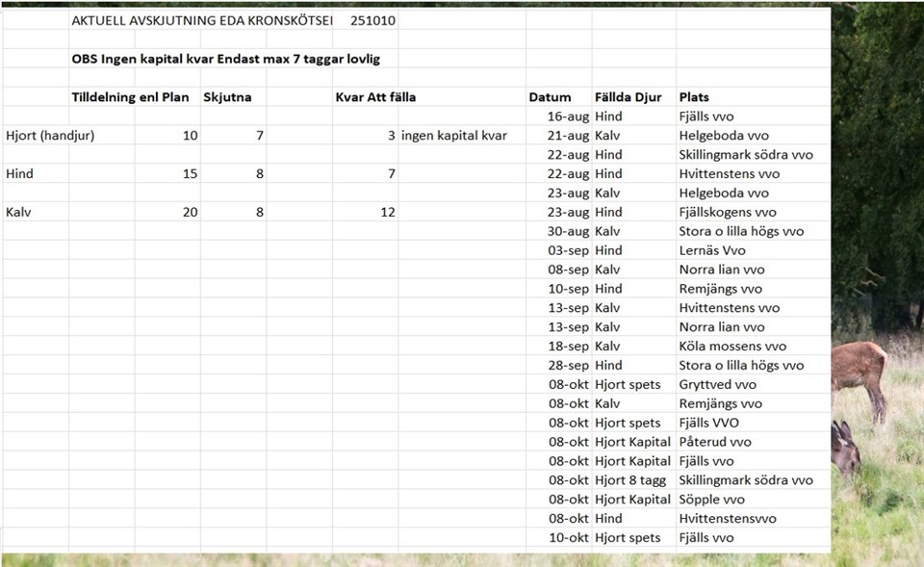Select the Datum column header
Screen dimensions: 924x567
point(550,97)
